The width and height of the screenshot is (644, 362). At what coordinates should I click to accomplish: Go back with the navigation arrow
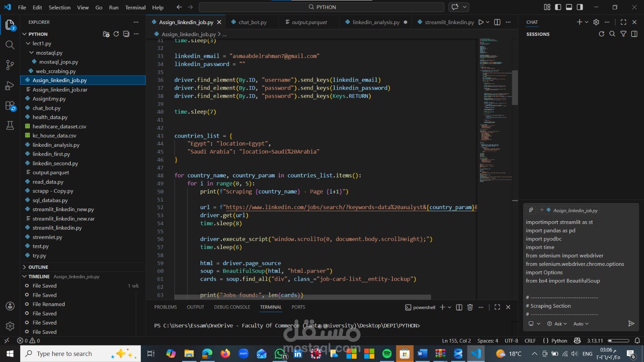(x=179, y=7)
